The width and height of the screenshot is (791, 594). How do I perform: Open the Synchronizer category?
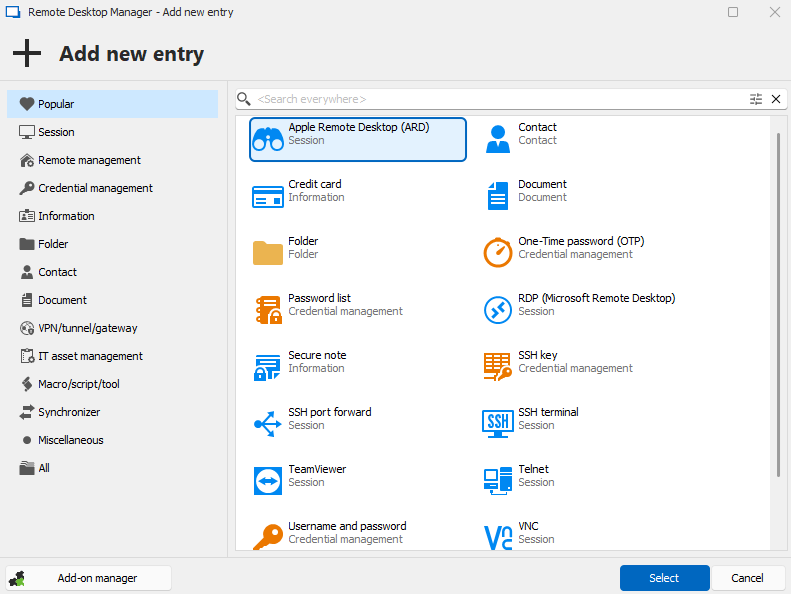(x=112, y=412)
